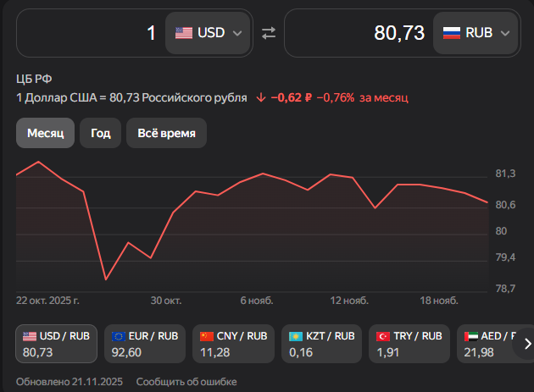
Task: Show chart for Всё время
Action: pyautogui.click(x=166, y=134)
